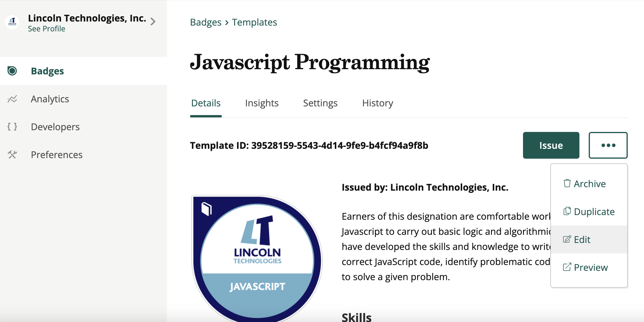Image resolution: width=644 pixels, height=322 pixels.
Task: Click the Badges sidebar circle icon
Action: 12,71
